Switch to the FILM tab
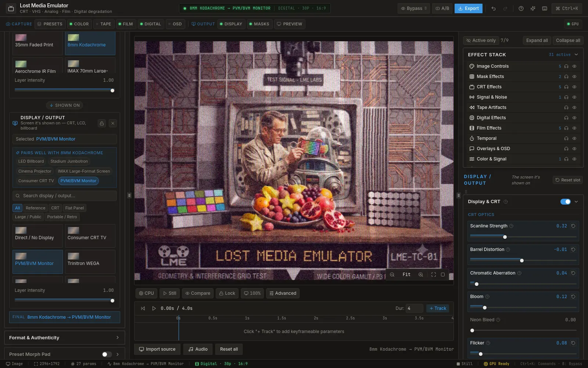 point(125,24)
